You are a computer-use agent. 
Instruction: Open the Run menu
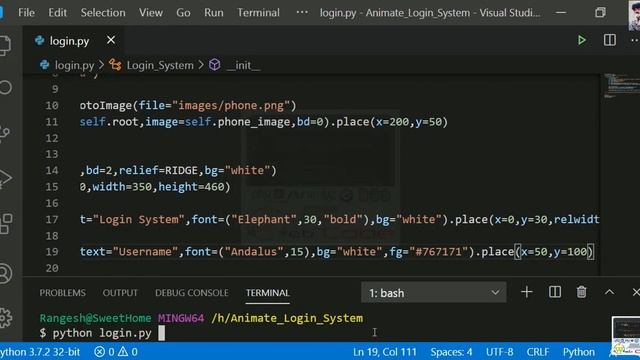[214, 13]
